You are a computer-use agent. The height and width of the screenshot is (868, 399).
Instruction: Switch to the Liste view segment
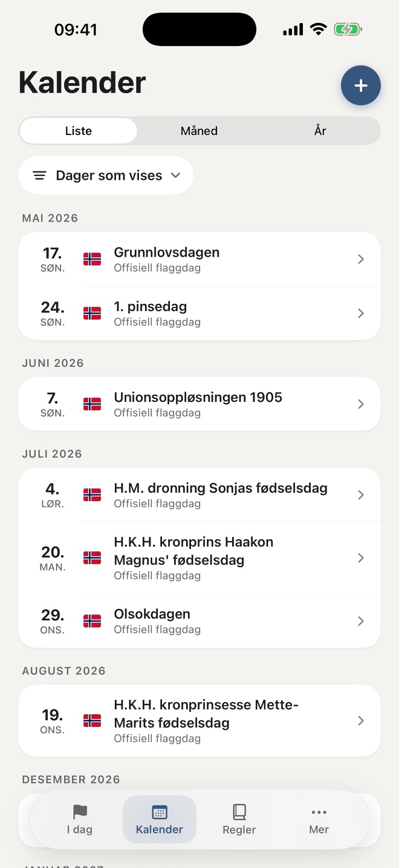point(79,131)
